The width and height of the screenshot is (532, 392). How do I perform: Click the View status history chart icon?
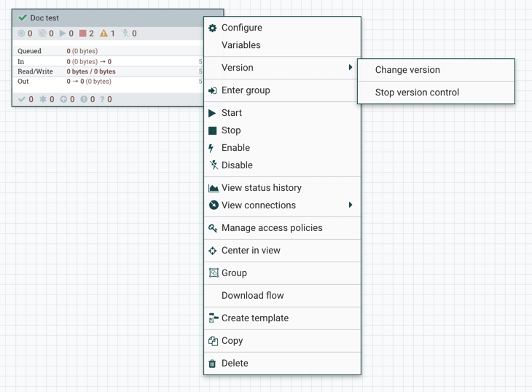pos(214,188)
